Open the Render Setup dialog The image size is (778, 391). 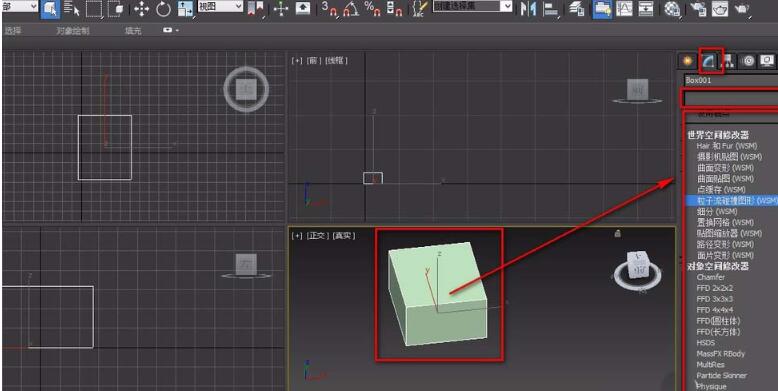pos(698,9)
